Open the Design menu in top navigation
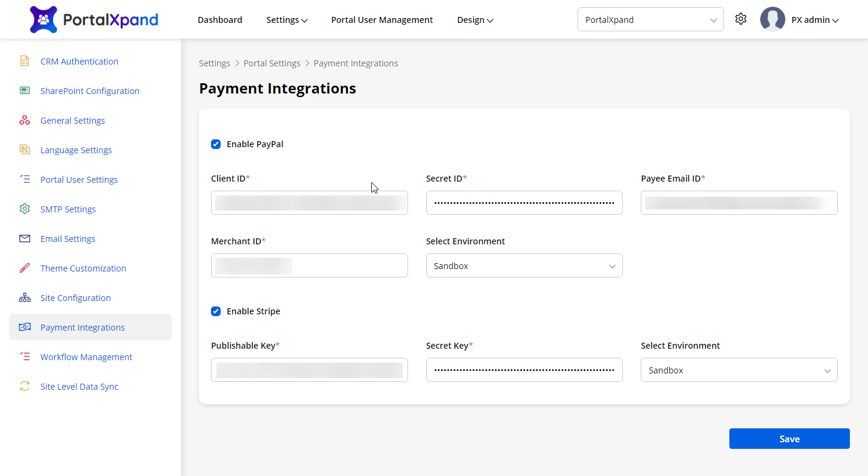This screenshot has height=476, width=868. (x=475, y=20)
